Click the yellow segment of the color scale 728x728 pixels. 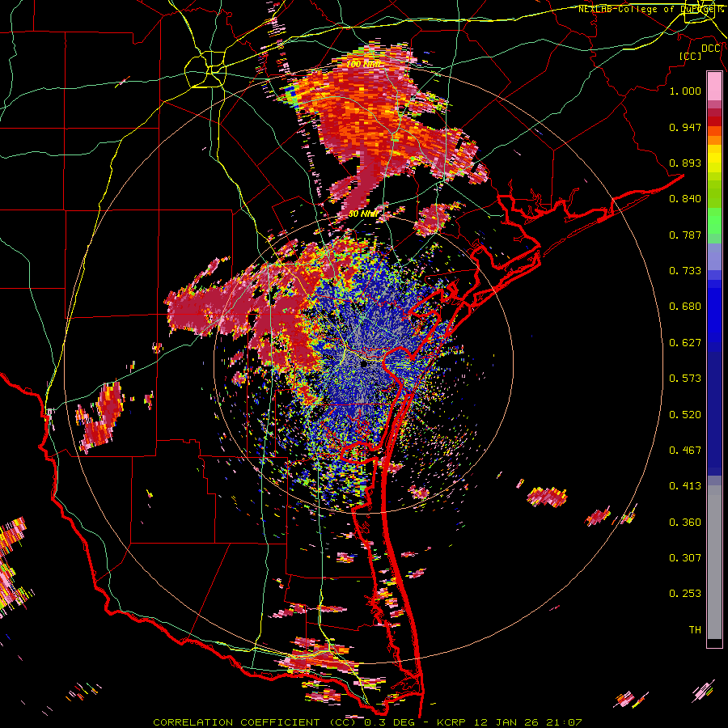[x=714, y=159]
